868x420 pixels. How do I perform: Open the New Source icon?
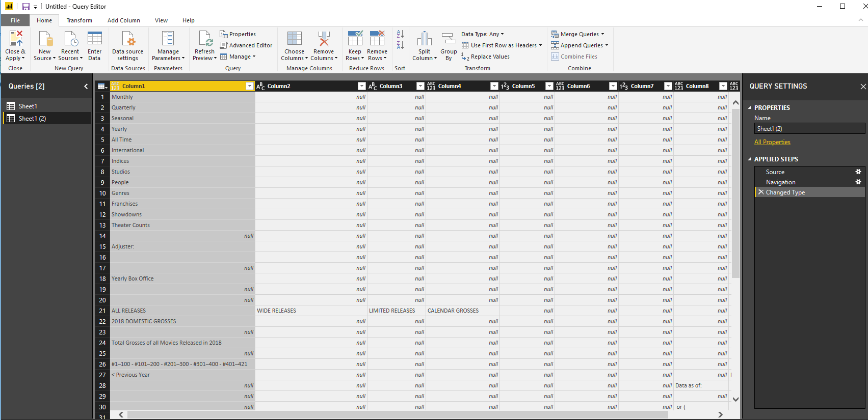pyautogui.click(x=45, y=39)
